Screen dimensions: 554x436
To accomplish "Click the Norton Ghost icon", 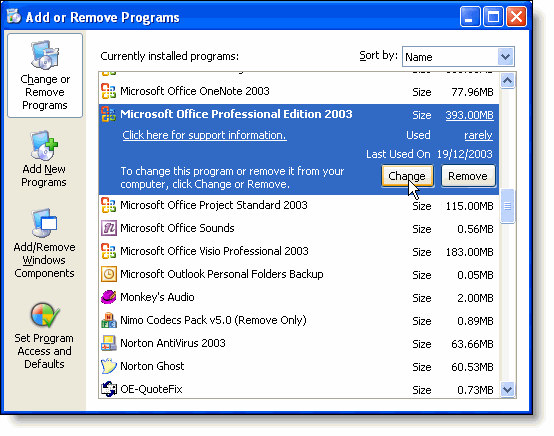I will (x=108, y=366).
